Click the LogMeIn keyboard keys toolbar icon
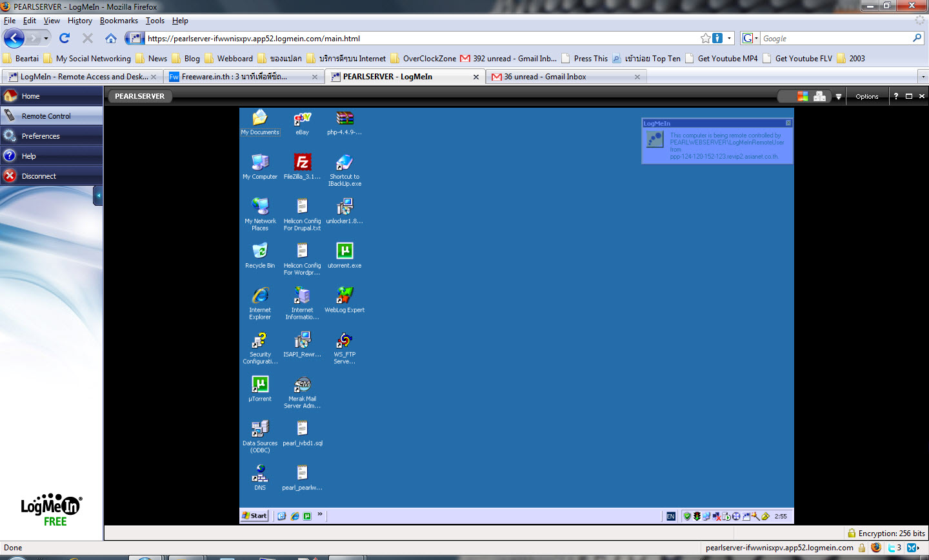 point(819,96)
